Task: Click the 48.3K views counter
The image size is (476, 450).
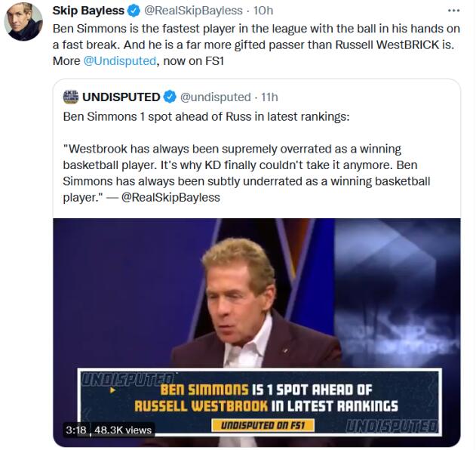Action: pyautogui.click(x=123, y=430)
